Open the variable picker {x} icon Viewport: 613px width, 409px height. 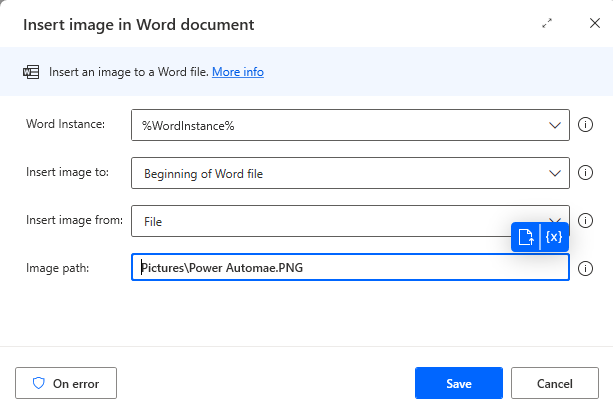(x=554, y=237)
